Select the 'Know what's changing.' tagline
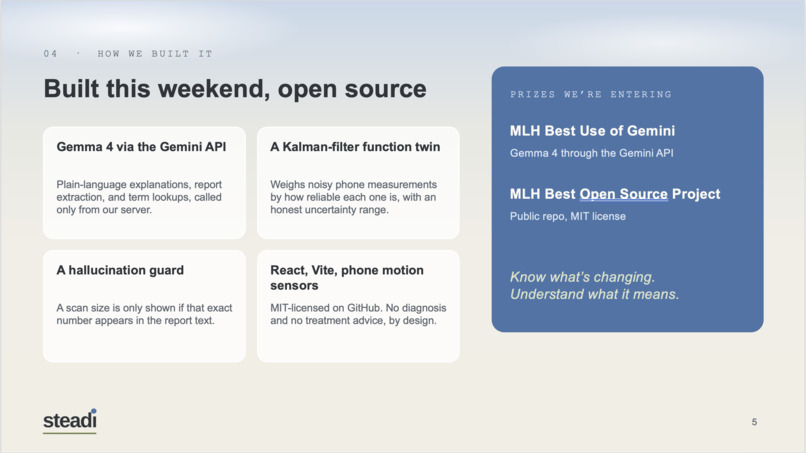Screen dimensions: 806x453 [582, 277]
